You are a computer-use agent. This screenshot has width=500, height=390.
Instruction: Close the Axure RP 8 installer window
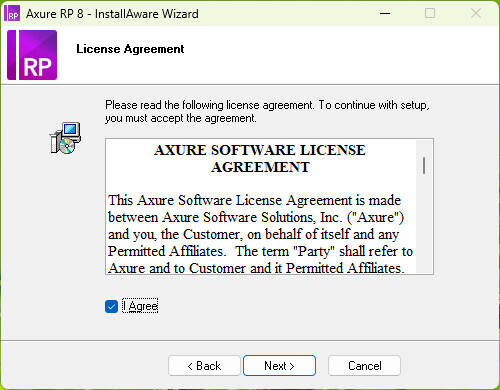click(x=476, y=13)
